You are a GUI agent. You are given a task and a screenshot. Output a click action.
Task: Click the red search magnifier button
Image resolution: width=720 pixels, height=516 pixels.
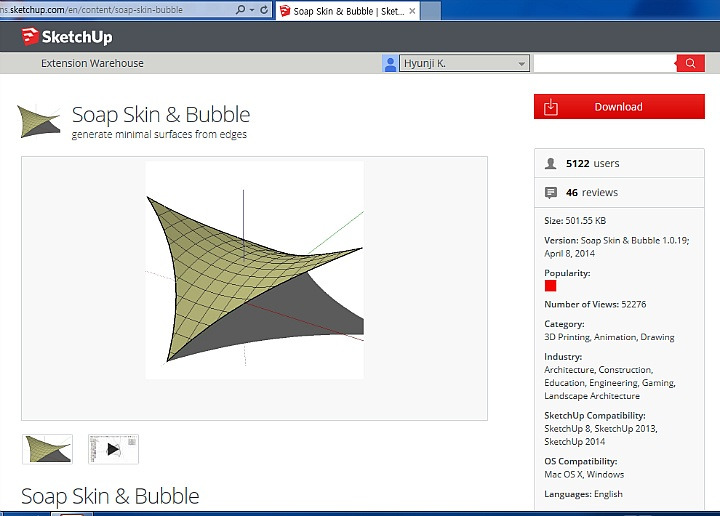690,63
